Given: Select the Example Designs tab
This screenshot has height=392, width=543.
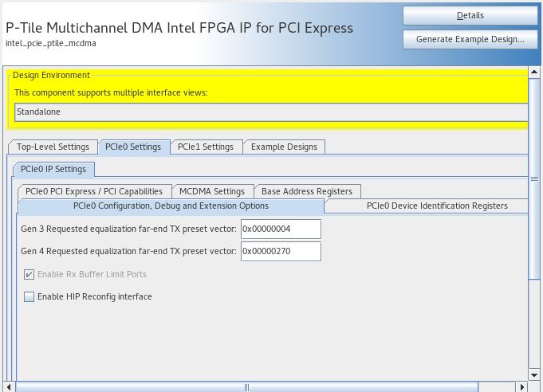Looking at the screenshot, I should point(284,147).
